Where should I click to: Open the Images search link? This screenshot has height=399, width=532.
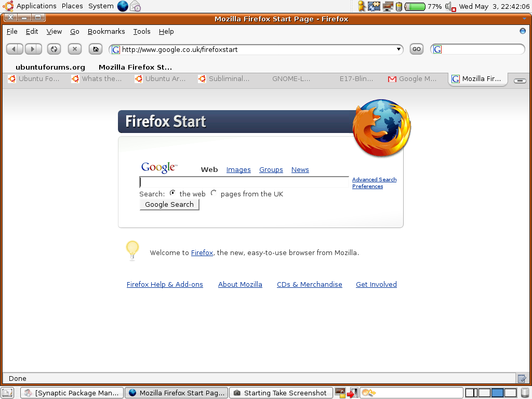click(238, 170)
